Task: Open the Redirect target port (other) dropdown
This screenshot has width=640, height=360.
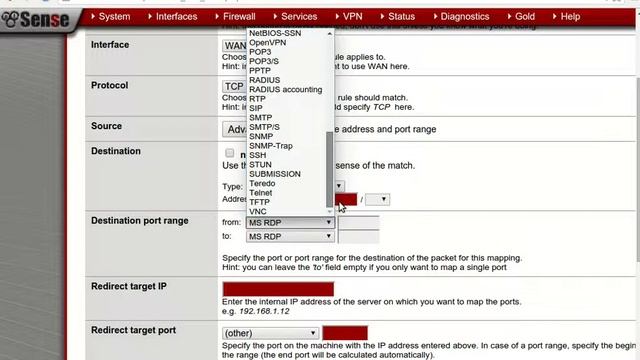Action: (270, 333)
